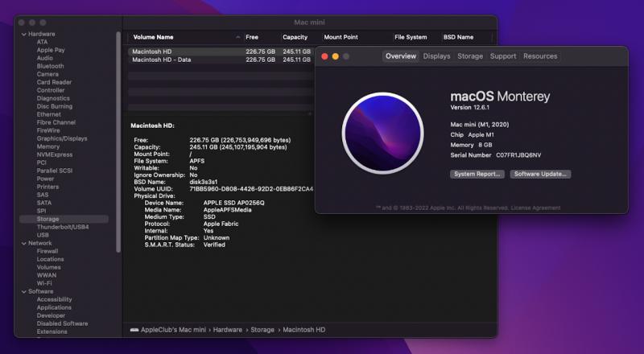This screenshot has height=354, width=644.
Task: Select Printers in the sidebar
Action: coord(47,187)
